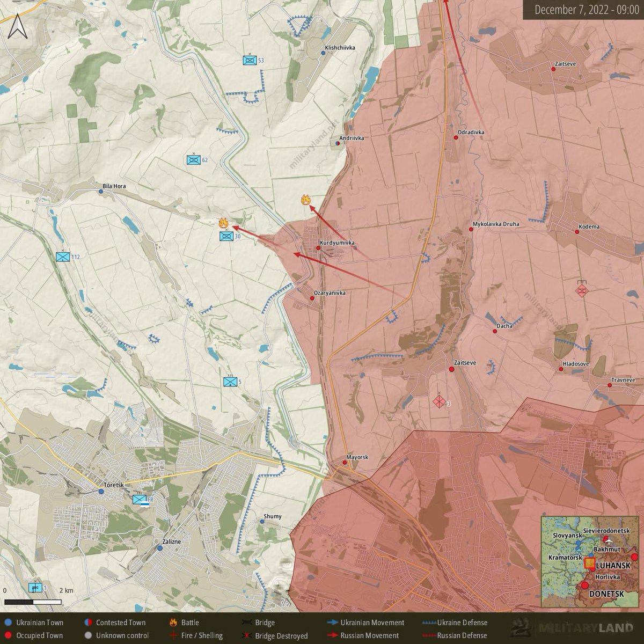
Task: Click the Travneve town marker
Action: point(611,385)
